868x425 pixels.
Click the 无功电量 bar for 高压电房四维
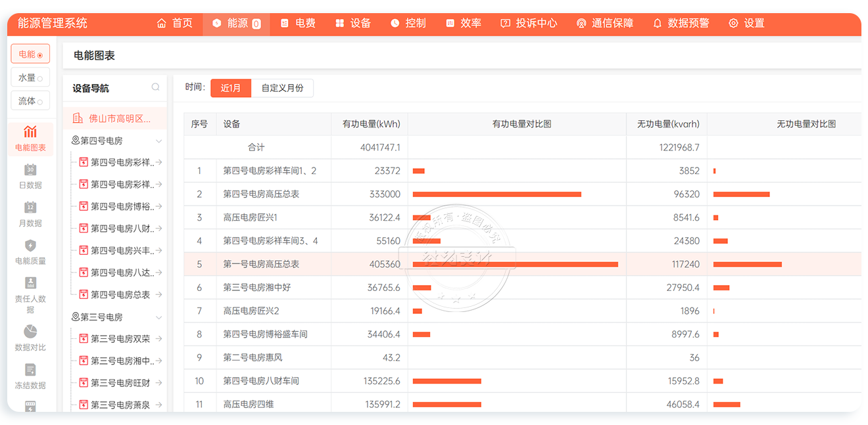[x=727, y=405]
